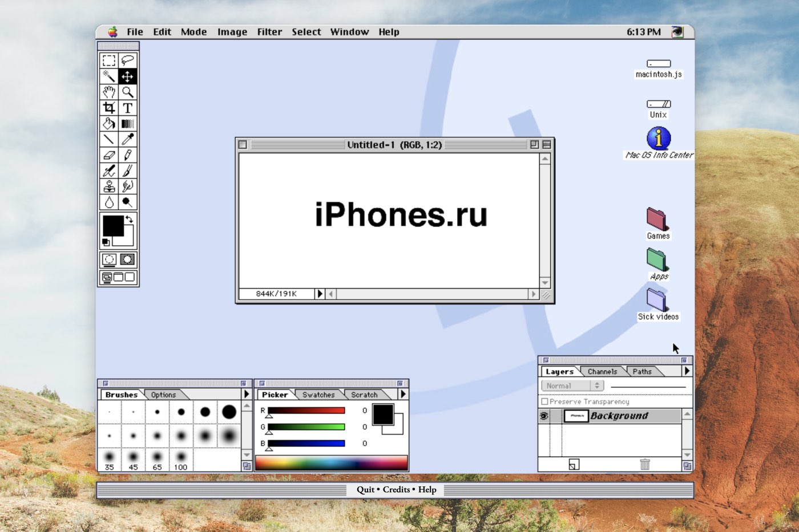Select the Magic Wand tool
Viewport: 799px width, 532px height.
pyautogui.click(x=109, y=76)
